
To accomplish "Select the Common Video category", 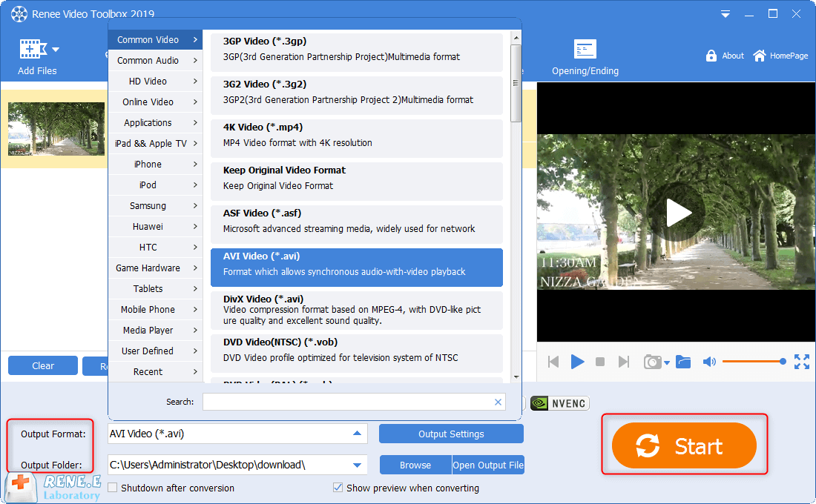I will (155, 39).
